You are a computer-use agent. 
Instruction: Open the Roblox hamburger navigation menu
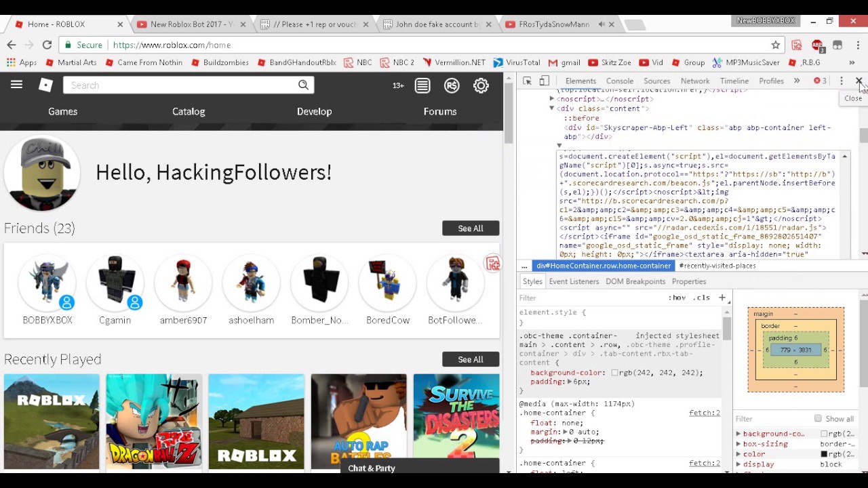(x=16, y=85)
